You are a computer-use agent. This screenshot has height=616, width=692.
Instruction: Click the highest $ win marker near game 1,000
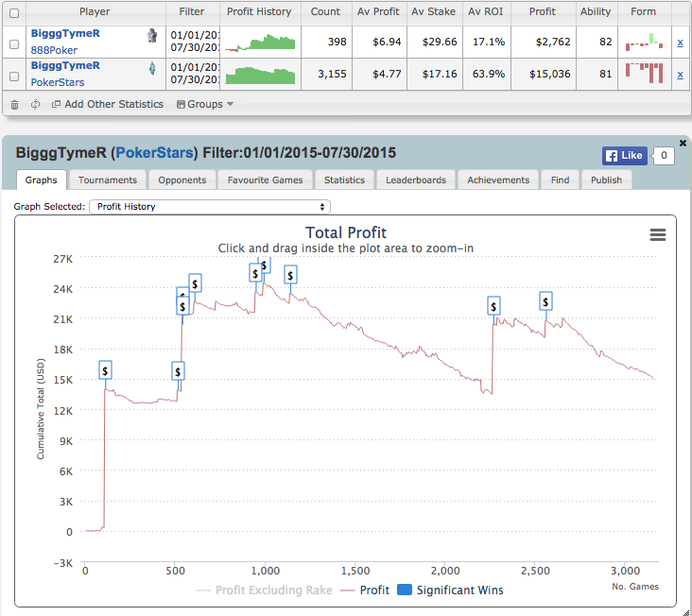point(265,265)
